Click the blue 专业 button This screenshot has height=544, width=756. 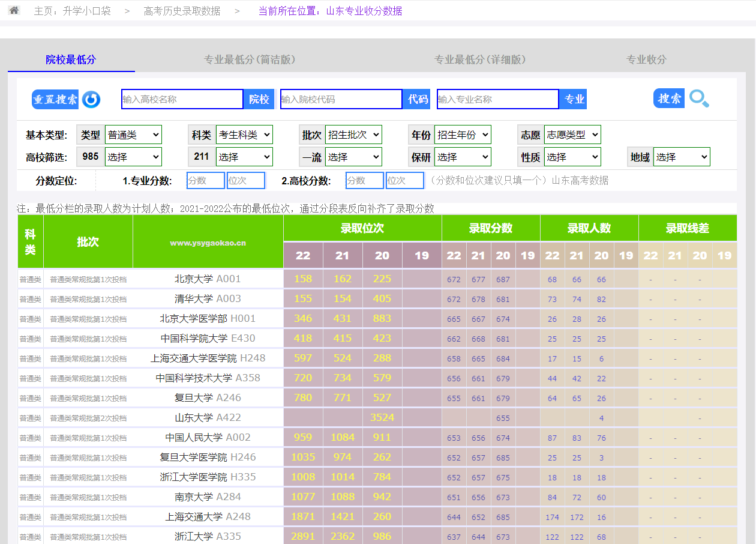(574, 99)
